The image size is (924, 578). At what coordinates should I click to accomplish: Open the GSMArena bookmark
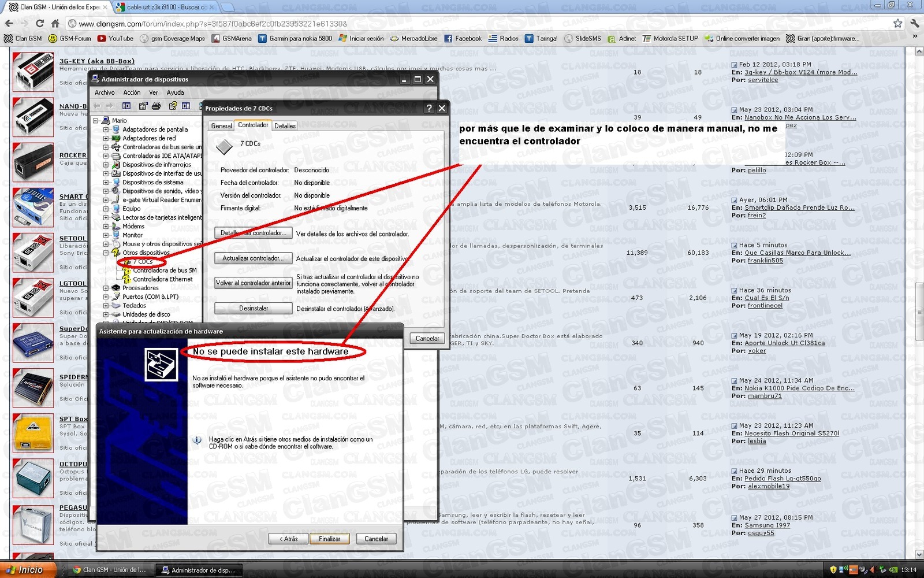point(232,39)
